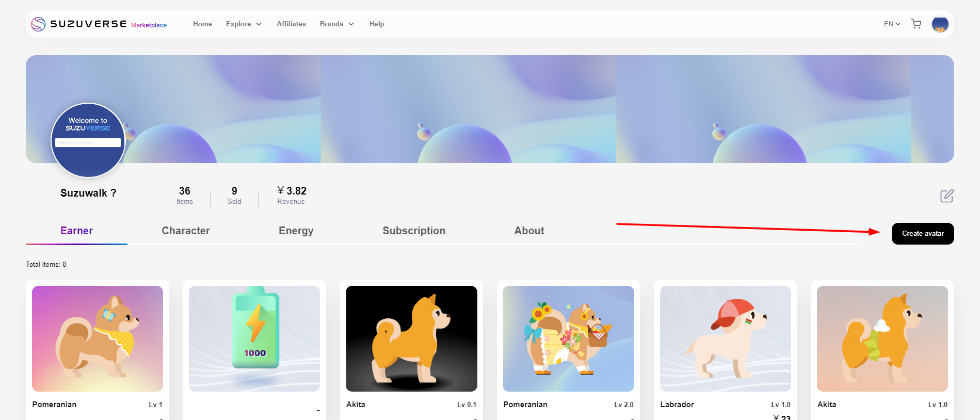Screen dimensions: 980x420
Task: Go to the Affiliates page
Action: click(x=291, y=24)
